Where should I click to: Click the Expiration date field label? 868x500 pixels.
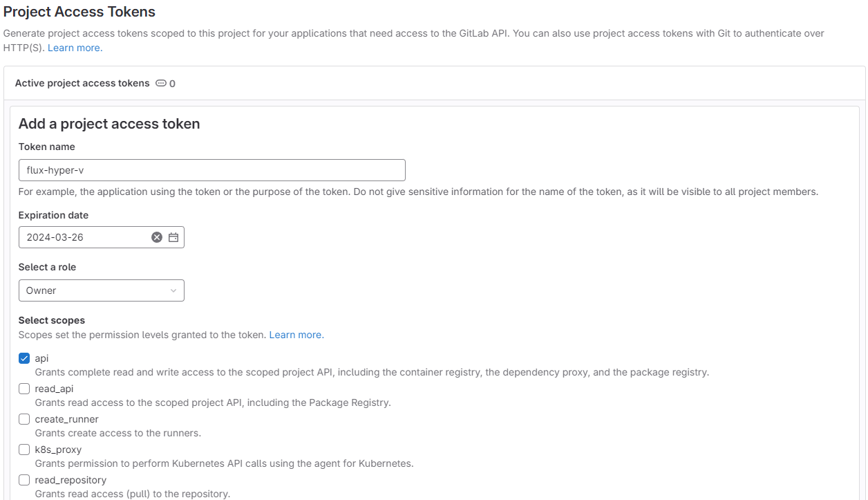(53, 215)
